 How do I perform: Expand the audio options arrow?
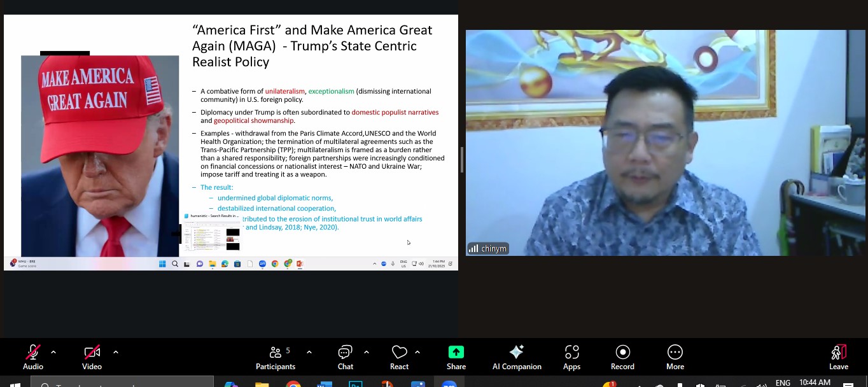pos(53,352)
